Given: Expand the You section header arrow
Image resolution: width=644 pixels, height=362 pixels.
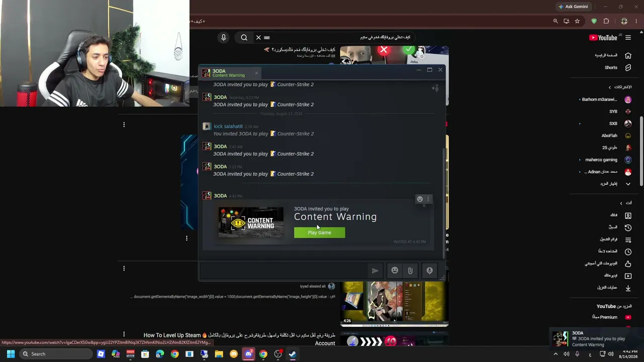Looking at the screenshot, I should pos(621,203).
